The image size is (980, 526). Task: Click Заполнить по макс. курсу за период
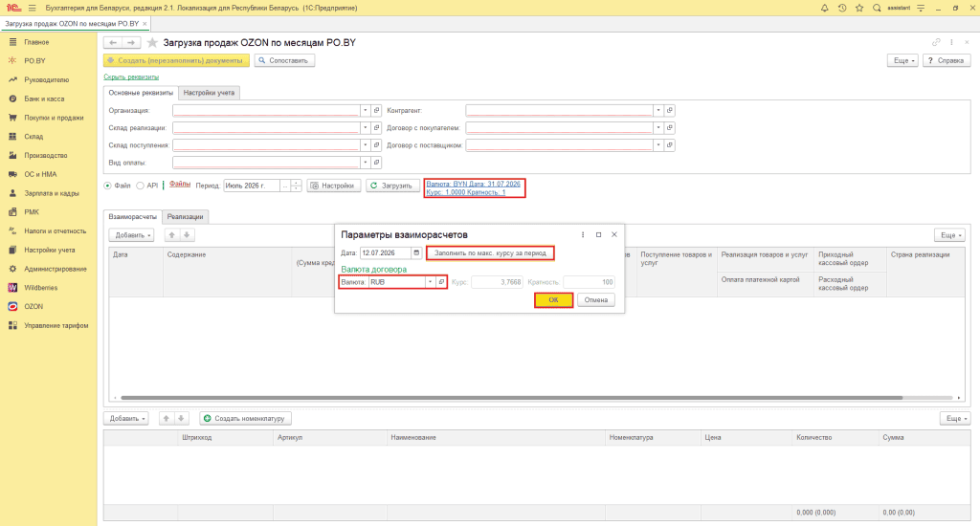point(490,253)
